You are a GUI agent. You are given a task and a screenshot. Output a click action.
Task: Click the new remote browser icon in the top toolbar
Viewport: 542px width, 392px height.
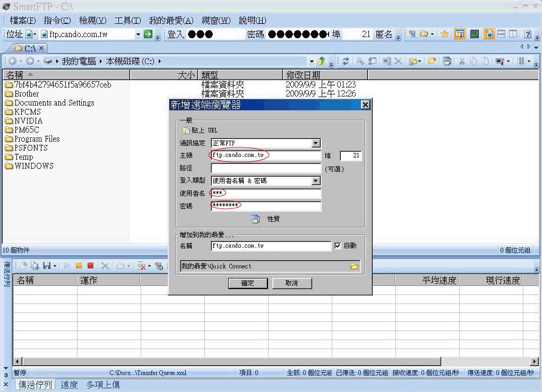[412, 34]
